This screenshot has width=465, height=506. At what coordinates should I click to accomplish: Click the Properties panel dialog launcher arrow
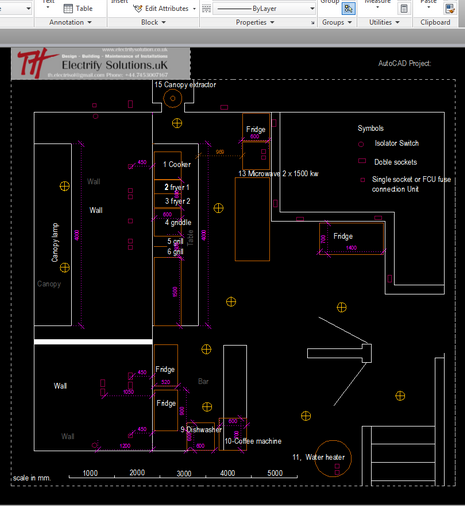tap(313, 23)
